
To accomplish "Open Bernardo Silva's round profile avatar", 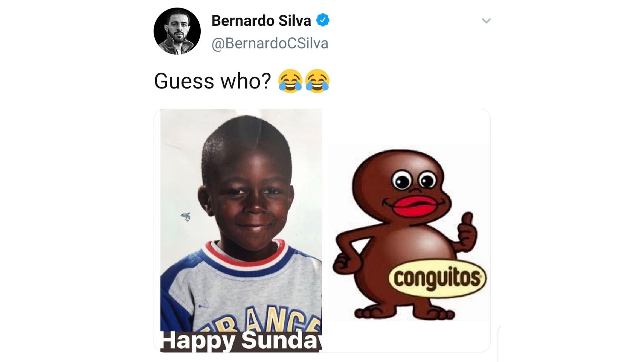I will tap(177, 31).
